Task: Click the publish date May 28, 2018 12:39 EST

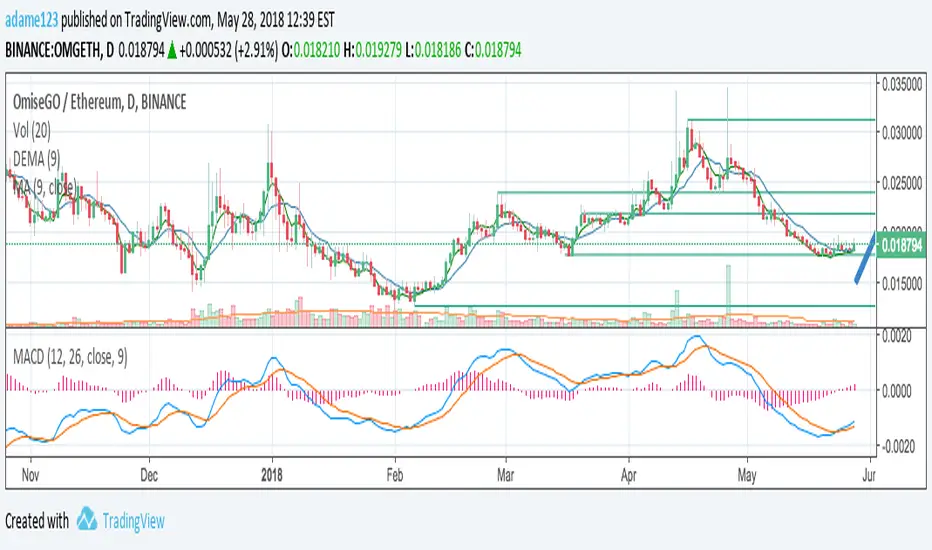Action: [x=276, y=20]
